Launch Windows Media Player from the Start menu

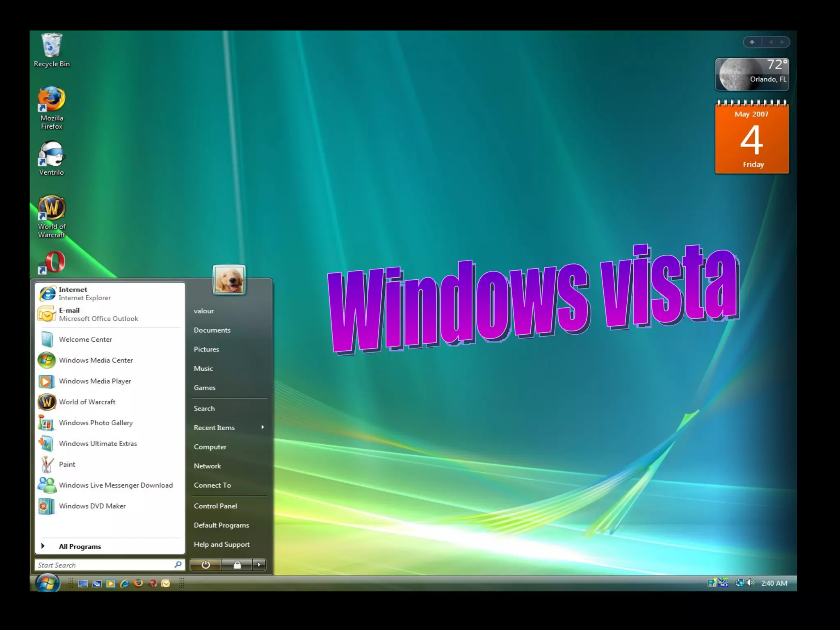(110, 381)
